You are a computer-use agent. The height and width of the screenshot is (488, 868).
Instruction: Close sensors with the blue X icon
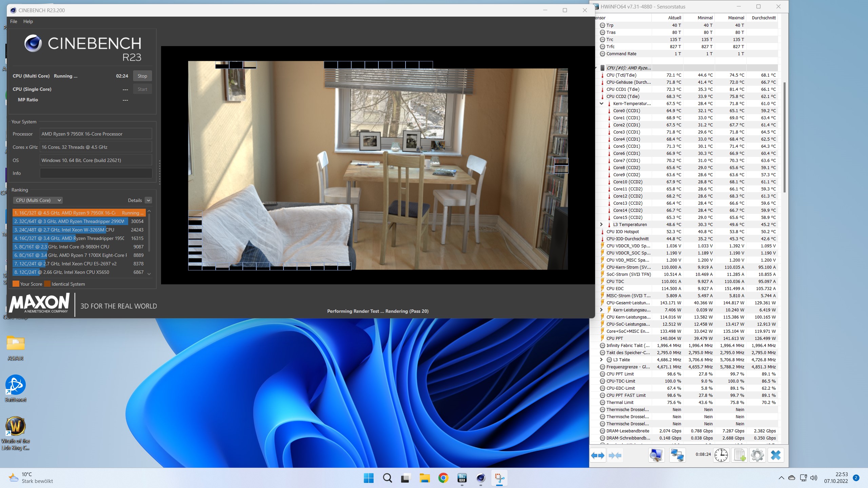click(x=776, y=455)
